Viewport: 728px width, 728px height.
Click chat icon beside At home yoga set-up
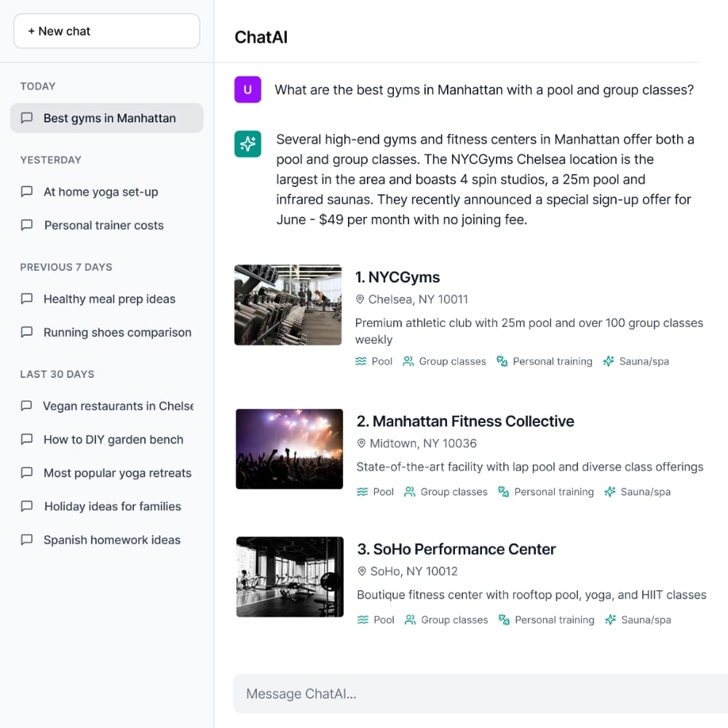tap(27, 191)
